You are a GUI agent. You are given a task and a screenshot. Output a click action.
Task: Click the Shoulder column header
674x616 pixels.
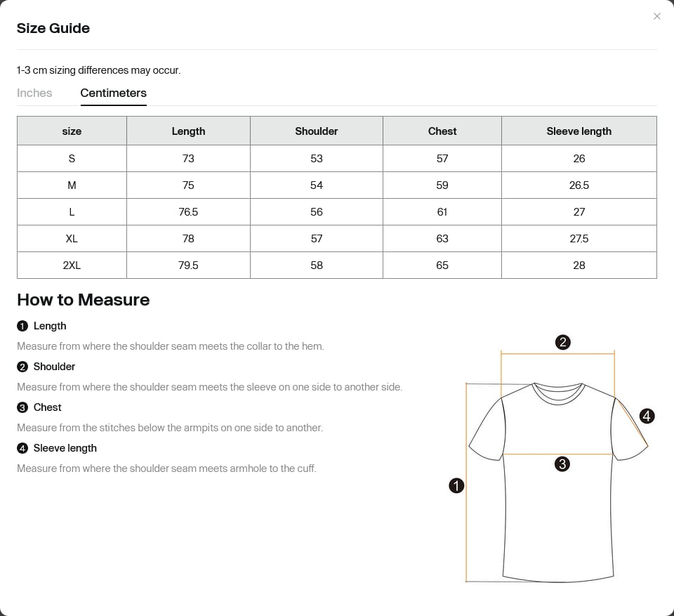pyautogui.click(x=317, y=131)
